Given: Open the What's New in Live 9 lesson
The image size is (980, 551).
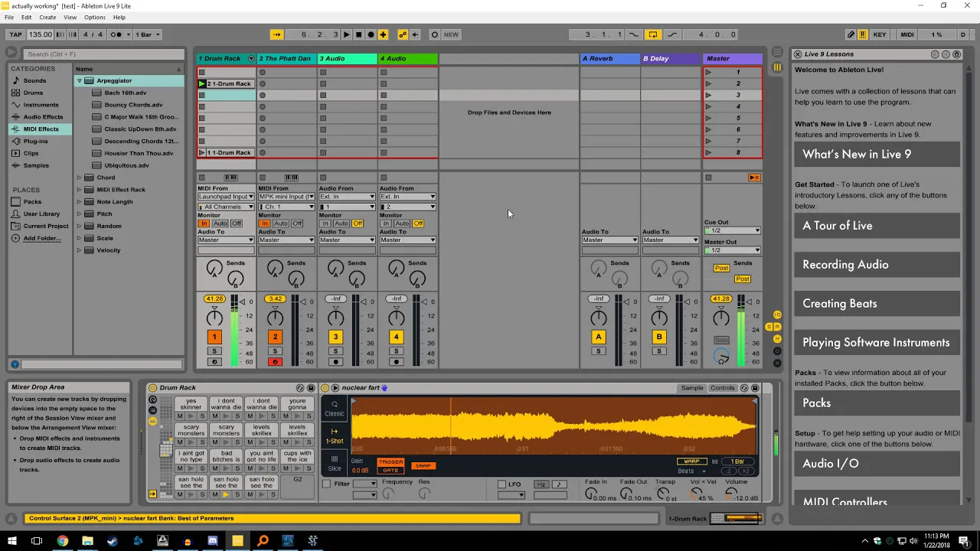Looking at the screenshot, I should (877, 154).
